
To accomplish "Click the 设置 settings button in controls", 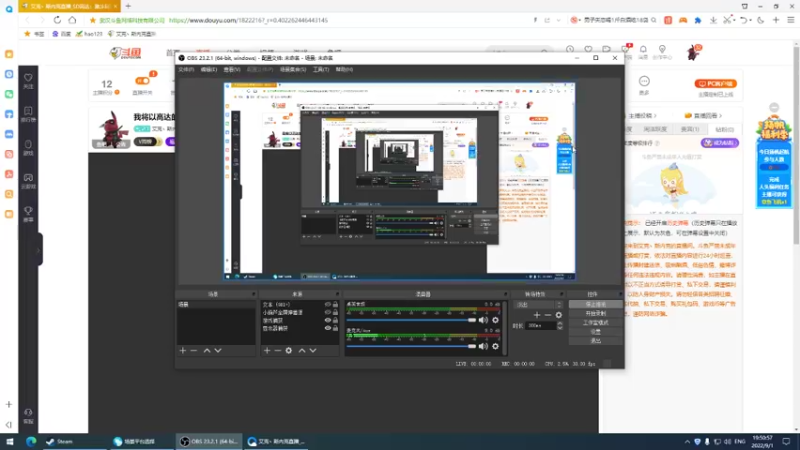I will pos(595,332).
